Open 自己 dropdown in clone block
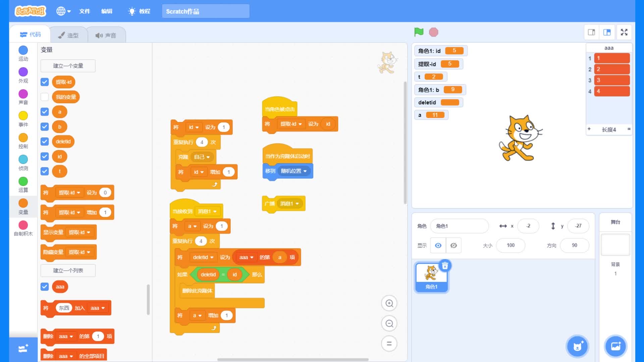644x362 pixels. tap(202, 157)
